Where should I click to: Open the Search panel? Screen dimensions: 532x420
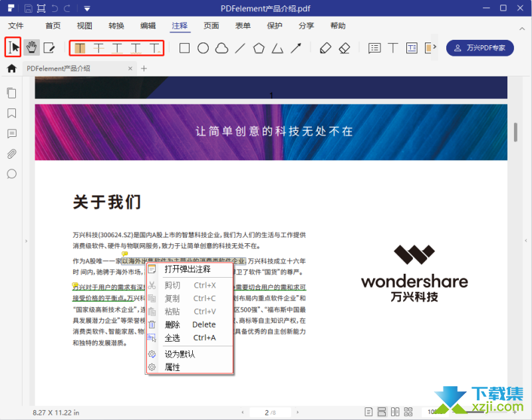pos(11,174)
